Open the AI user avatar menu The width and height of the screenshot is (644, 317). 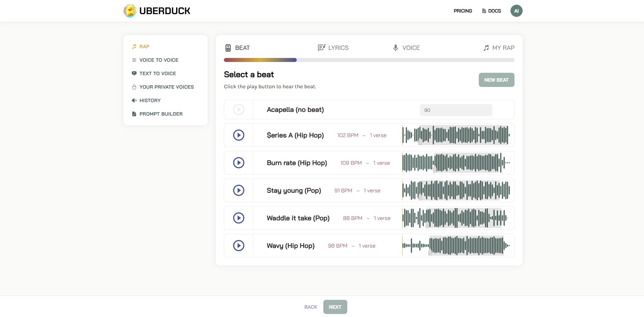[x=516, y=11]
